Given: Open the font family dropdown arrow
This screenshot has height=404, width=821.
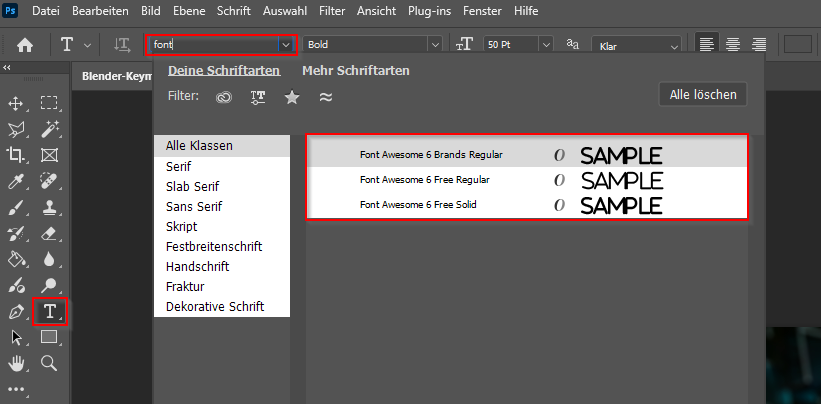Looking at the screenshot, I should tap(286, 45).
